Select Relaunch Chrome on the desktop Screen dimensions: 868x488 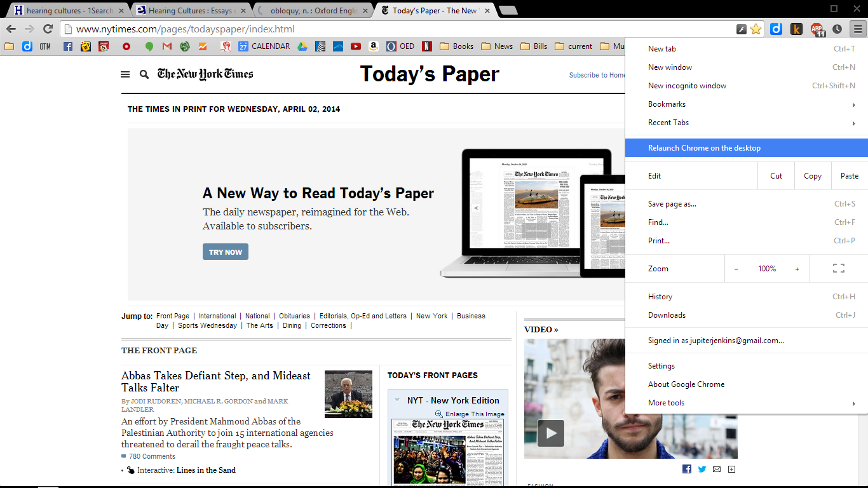point(747,148)
